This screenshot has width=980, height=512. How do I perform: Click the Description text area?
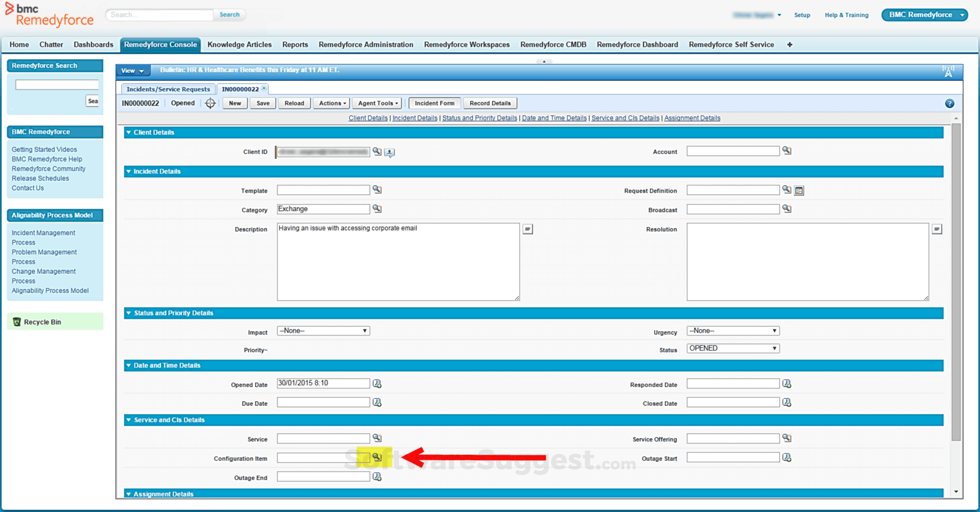398,262
